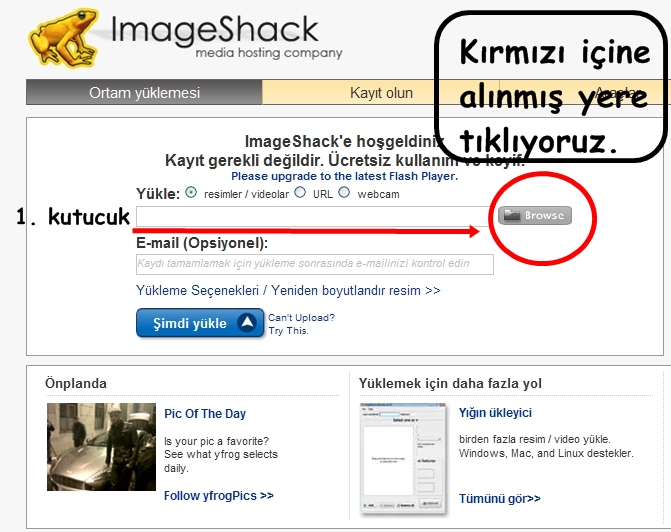The height and width of the screenshot is (532, 671).
Task: Open the Ortam yüklemesi tab
Action: tap(144, 93)
